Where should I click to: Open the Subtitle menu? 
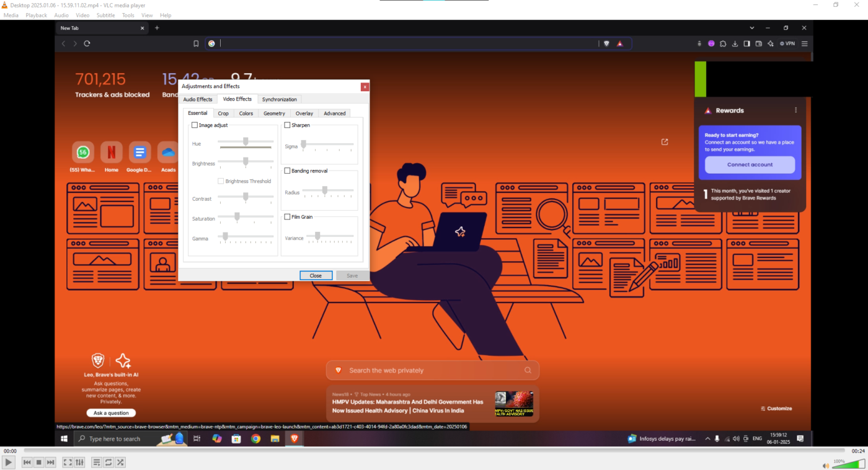click(x=105, y=15)
